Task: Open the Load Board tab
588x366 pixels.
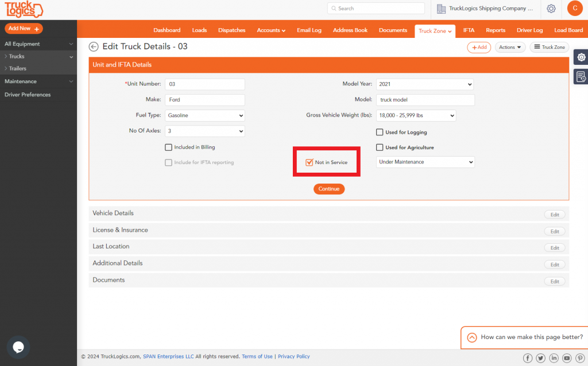Action: pos(568,30)
